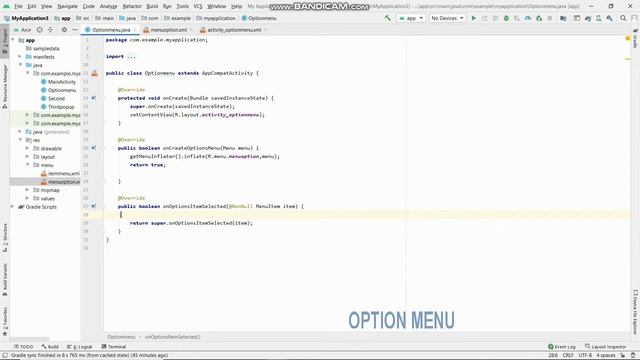Click the Run with Coverage icon
Image resolution: width=640 pixels, height=360 pixels.
[517, 18]
